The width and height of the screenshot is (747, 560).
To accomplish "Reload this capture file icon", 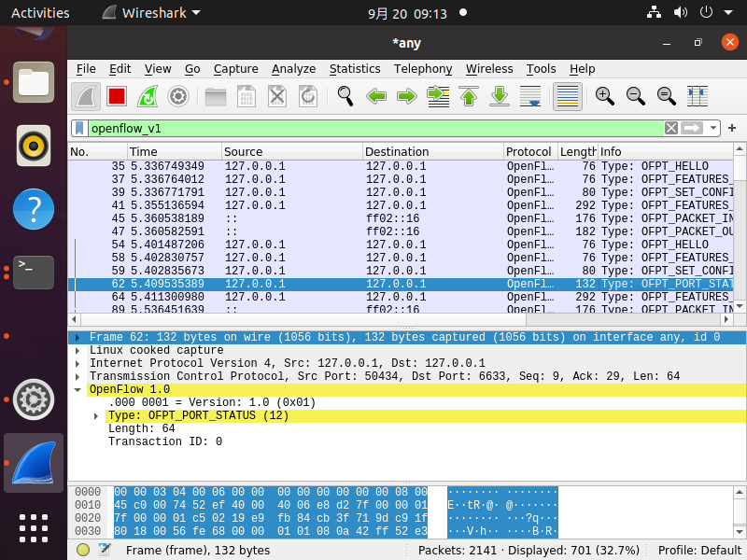I will (308, 97).
